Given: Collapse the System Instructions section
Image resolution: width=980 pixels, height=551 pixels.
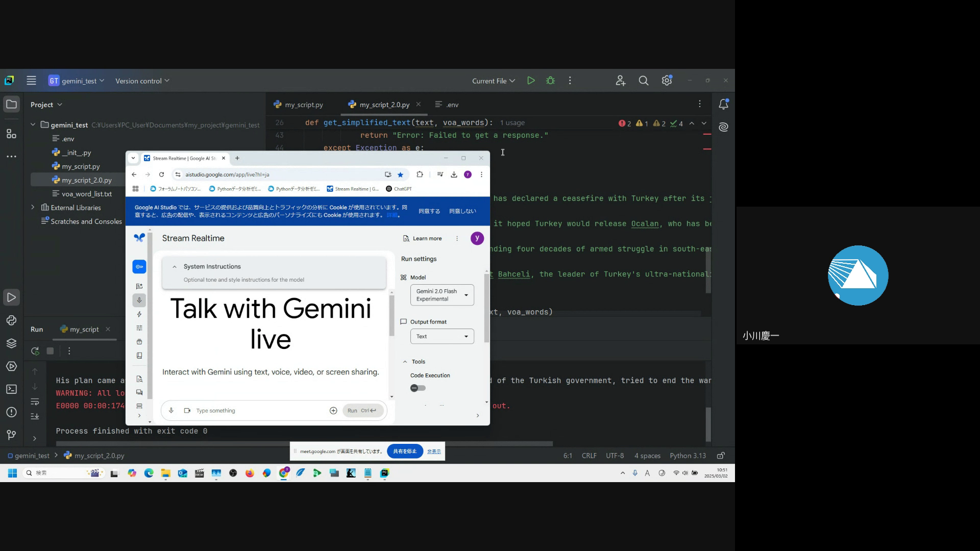Looking at the screenshot, I should point(175,267).
